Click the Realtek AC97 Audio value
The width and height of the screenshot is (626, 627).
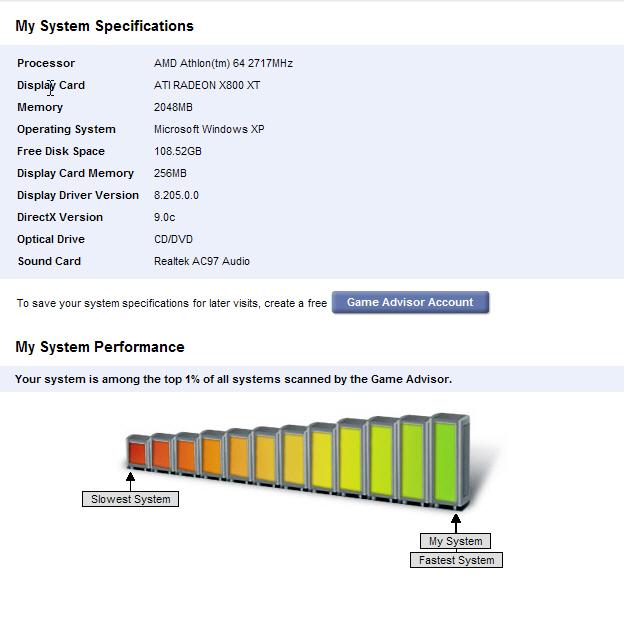pyautogui.click(x=202, y=261)
